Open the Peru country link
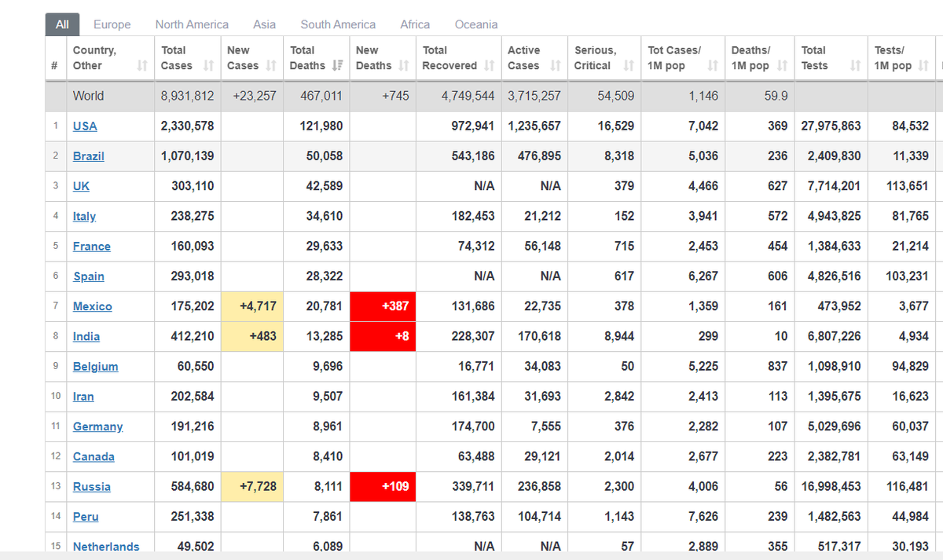This screenshot has height=560, width=943. click(86, 517)
